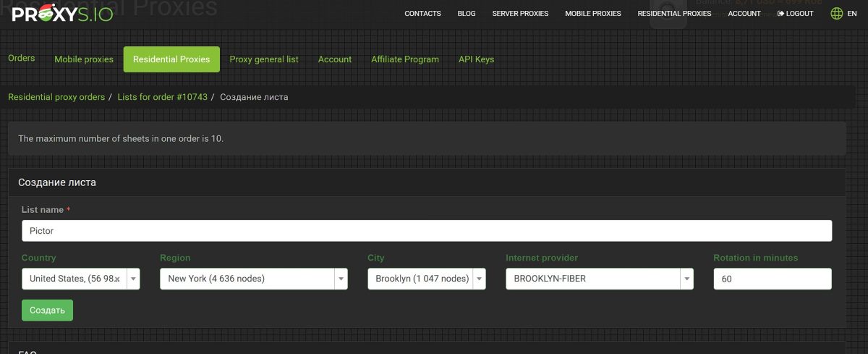Click the Rotation in minutes label
Screen dimensions: 868x354
756,258
